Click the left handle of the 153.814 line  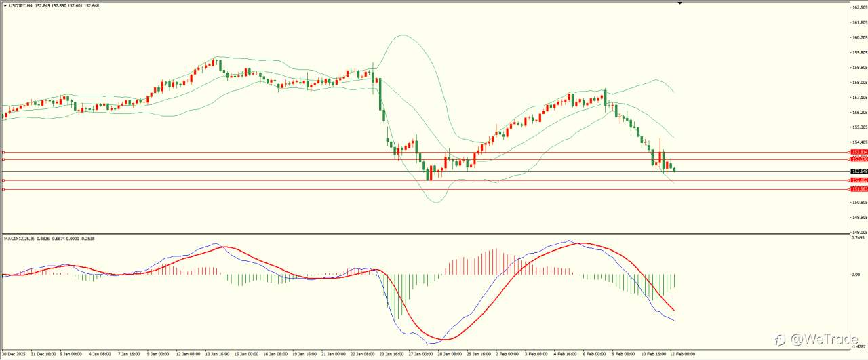[x=3, y=152]
